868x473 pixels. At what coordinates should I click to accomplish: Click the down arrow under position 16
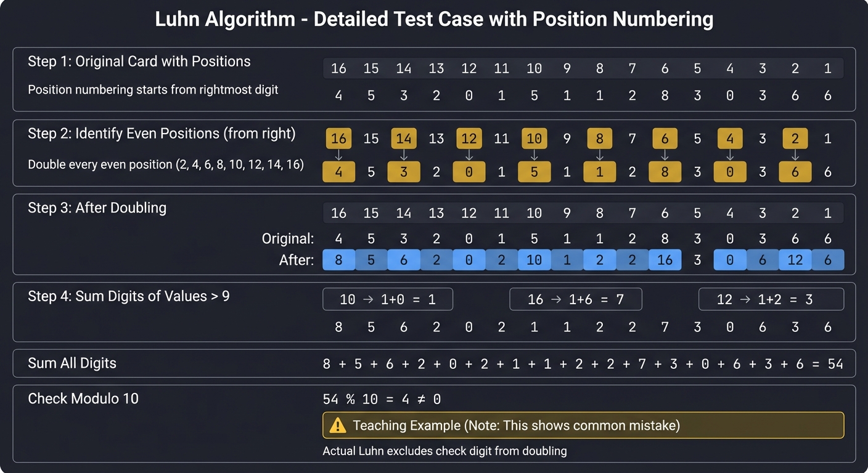[338, 155]
